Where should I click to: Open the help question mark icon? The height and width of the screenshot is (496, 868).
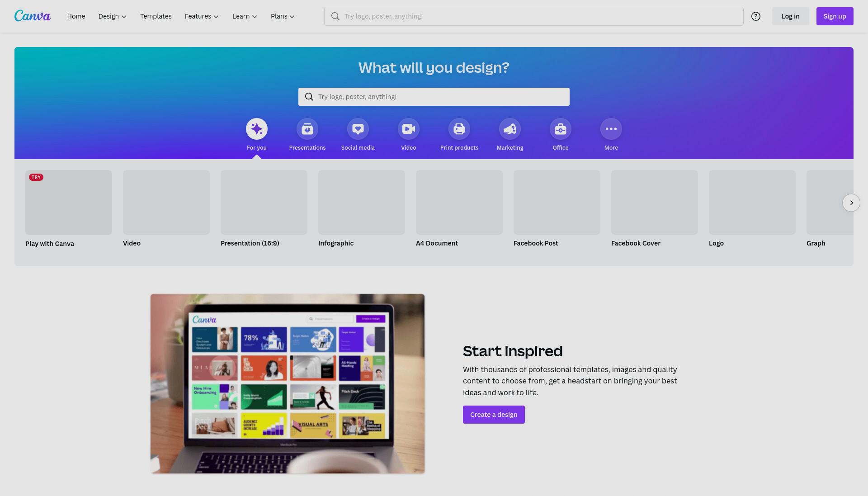point(756,16)
